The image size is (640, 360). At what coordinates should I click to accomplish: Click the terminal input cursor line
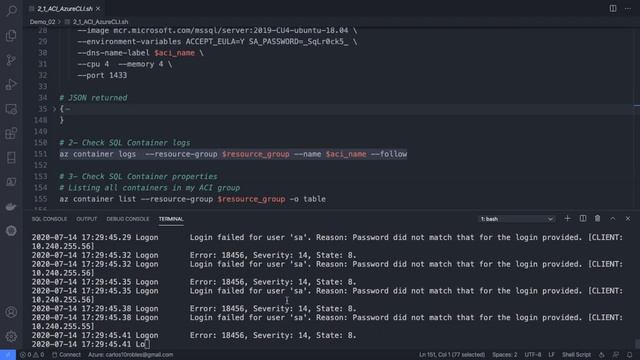[91, 344]
